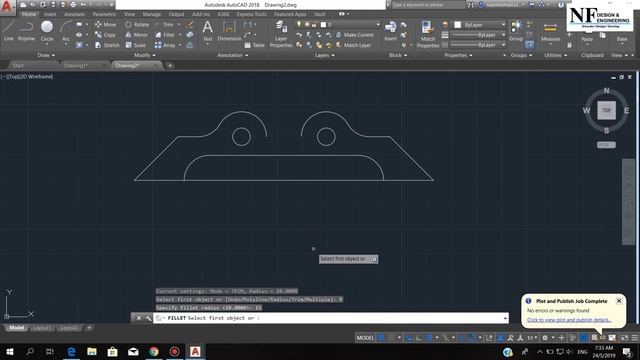Open annotation scale 1:1 dropdown

coord(532,338)
